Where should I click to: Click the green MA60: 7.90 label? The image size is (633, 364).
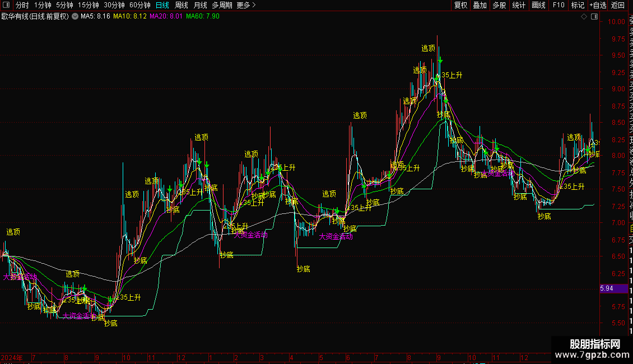[203, 17]
